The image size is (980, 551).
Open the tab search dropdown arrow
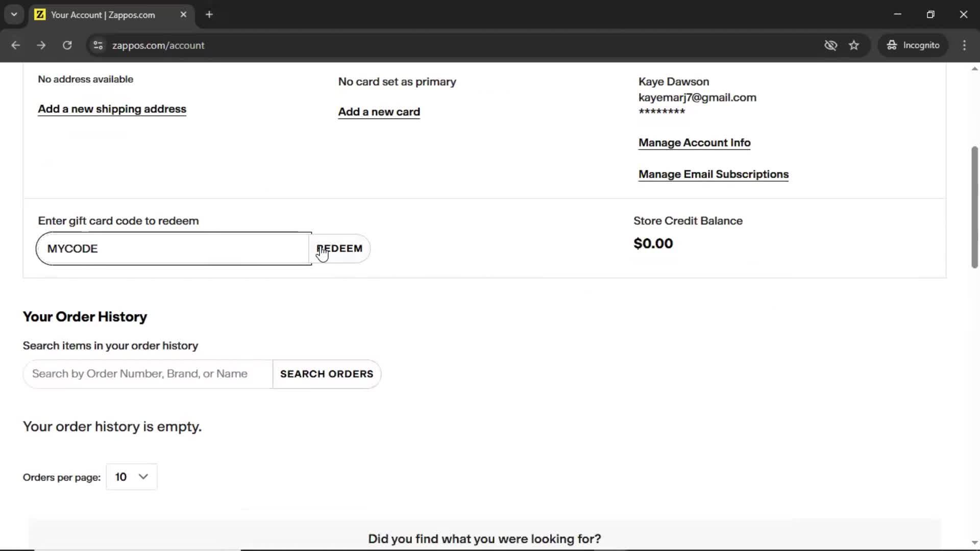(x=14, y=15)
